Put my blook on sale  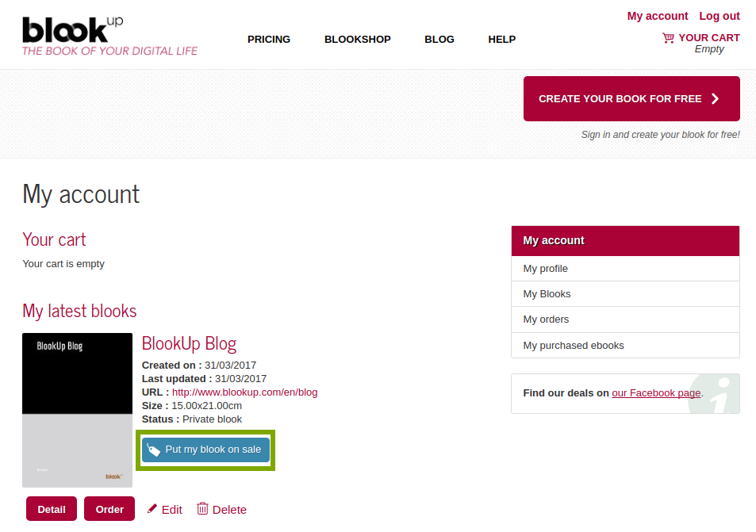[206, 450]
